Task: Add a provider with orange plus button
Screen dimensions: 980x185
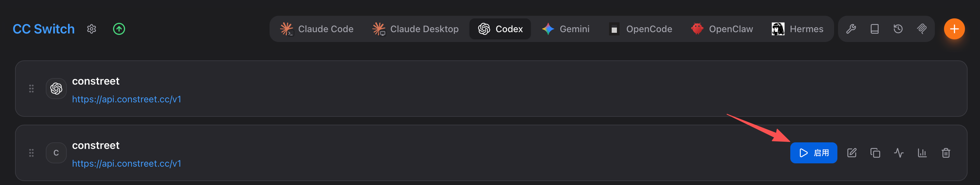Action: [954, 29]
